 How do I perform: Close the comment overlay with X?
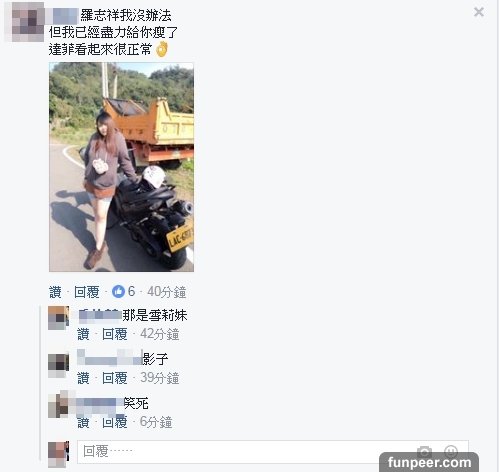pyautogui.click(x=479, y=12)
